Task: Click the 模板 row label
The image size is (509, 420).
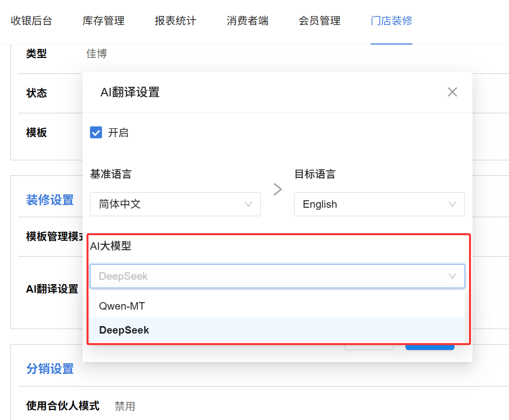Action: point(36,133)
